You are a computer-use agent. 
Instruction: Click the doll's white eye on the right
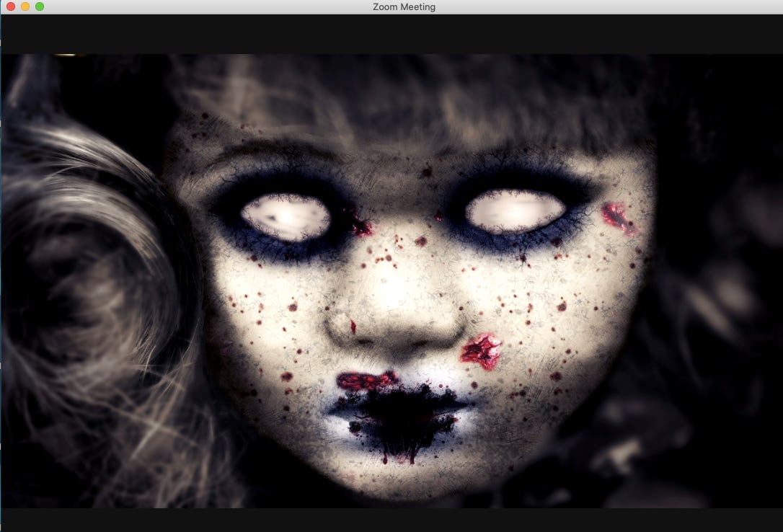click(515, 211)
